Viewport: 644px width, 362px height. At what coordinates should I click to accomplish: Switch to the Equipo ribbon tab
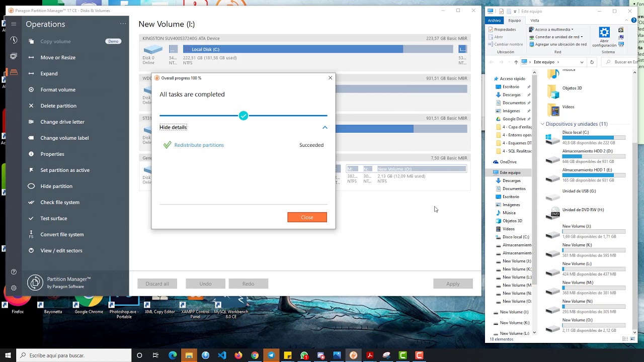point(514,21)
